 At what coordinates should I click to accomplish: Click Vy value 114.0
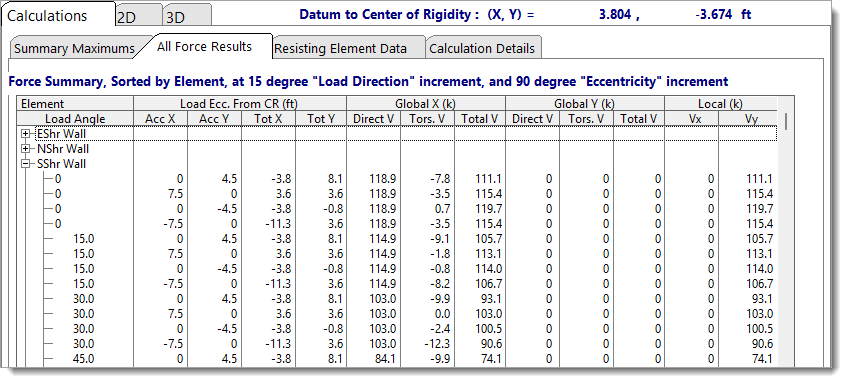(759, 268)
